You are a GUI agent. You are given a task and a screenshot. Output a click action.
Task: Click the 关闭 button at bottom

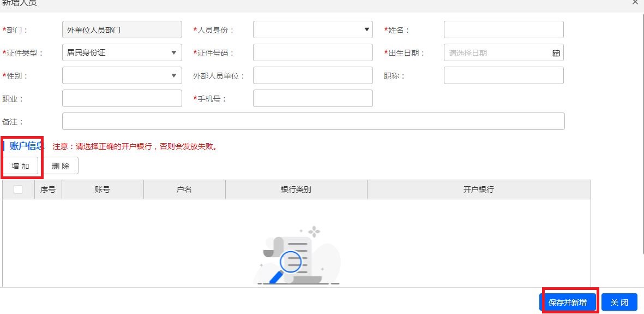619,302
